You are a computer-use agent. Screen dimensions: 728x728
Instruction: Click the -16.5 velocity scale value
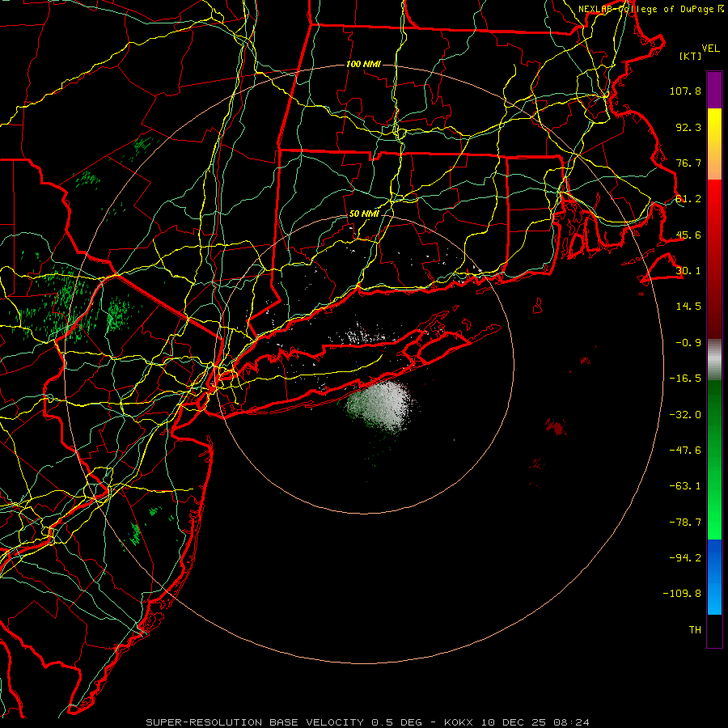coord(685,379)
